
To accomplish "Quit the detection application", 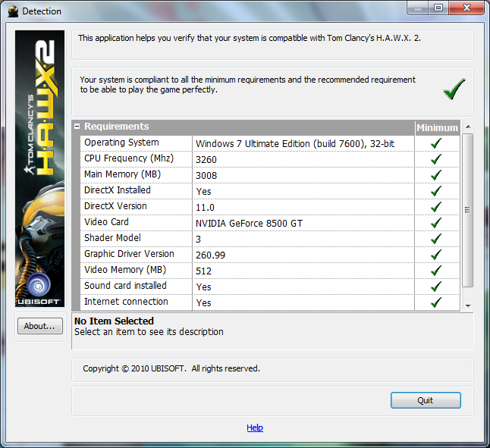I will [x=426, y=400].
